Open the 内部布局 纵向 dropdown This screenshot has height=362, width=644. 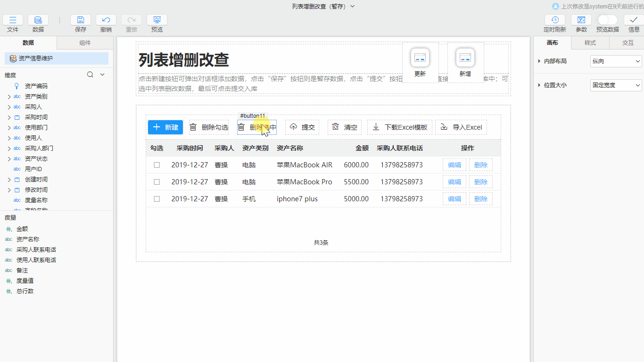[x=616, y=61]
